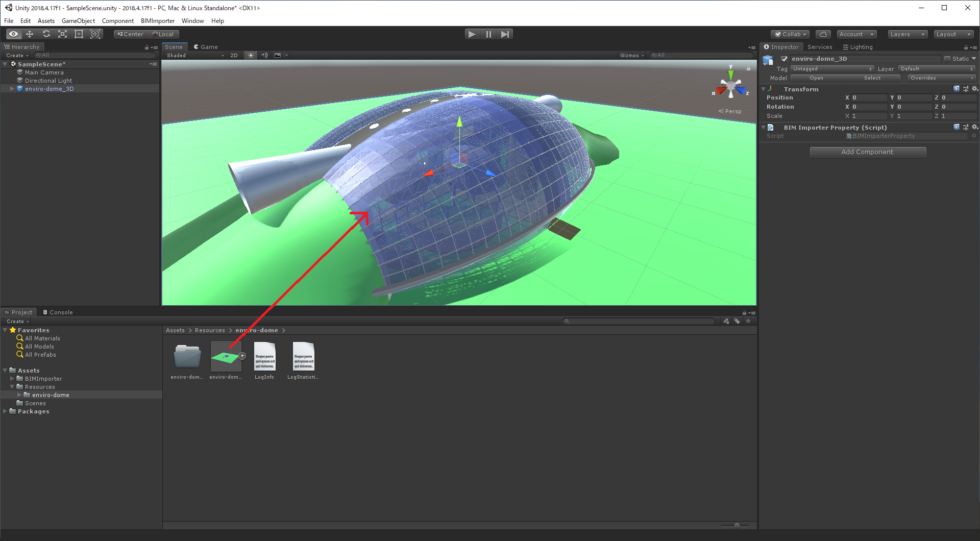This screenshot has height=541, width=980.
Task: Toggle 2D scene view mode
Action: tap(234, 55)
